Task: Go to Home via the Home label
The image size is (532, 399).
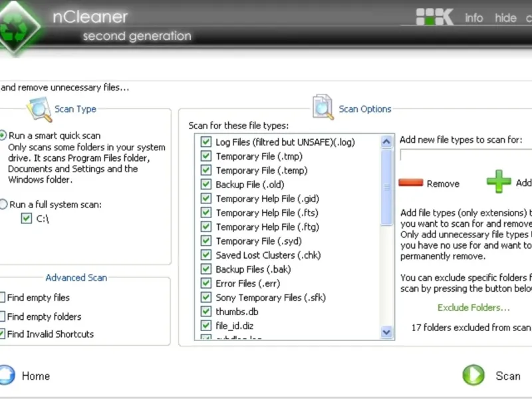Action: click(x=36, y=376)
